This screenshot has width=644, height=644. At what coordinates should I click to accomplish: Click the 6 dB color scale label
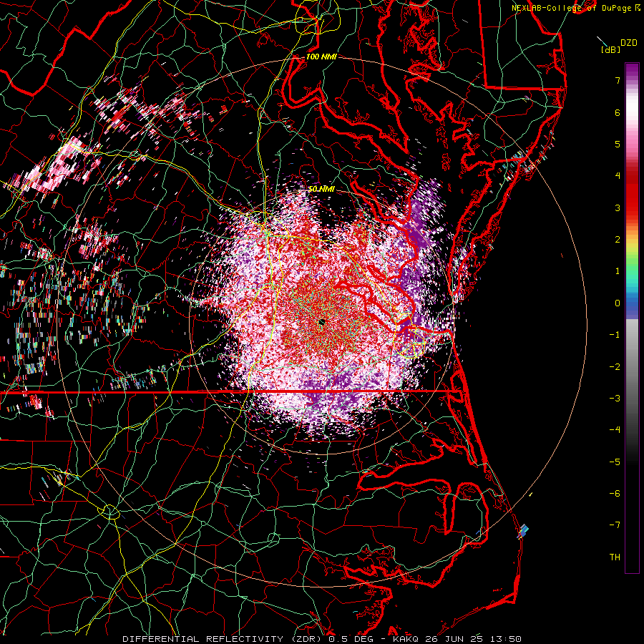pos(618,112)
